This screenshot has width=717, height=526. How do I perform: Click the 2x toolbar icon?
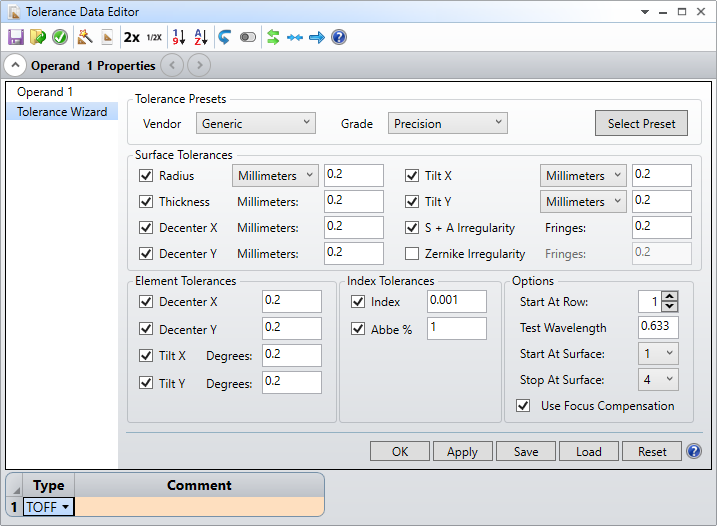click(131, 37)
